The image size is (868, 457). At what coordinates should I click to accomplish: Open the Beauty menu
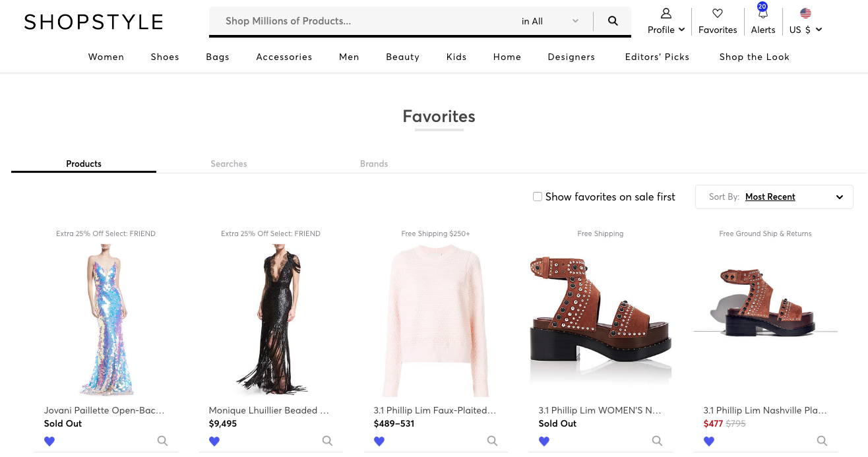click(x=403, y=57)
